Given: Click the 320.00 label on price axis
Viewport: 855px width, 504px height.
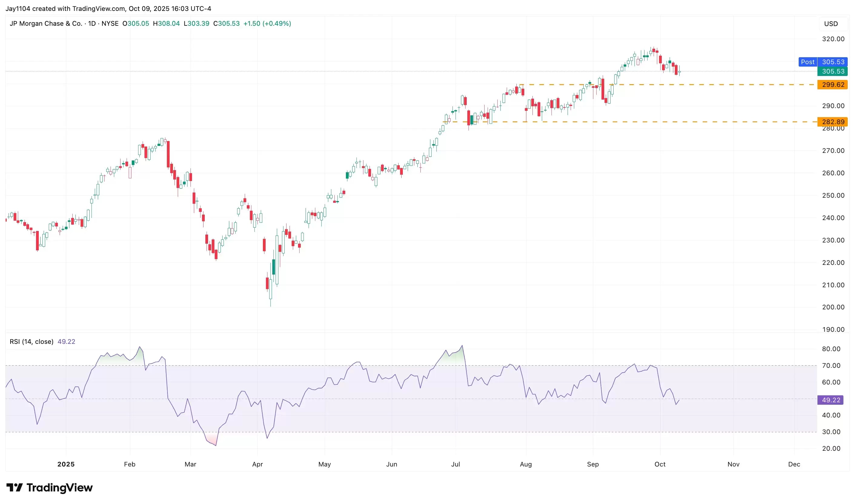Looking at the screenshot, I should [833, 39].
